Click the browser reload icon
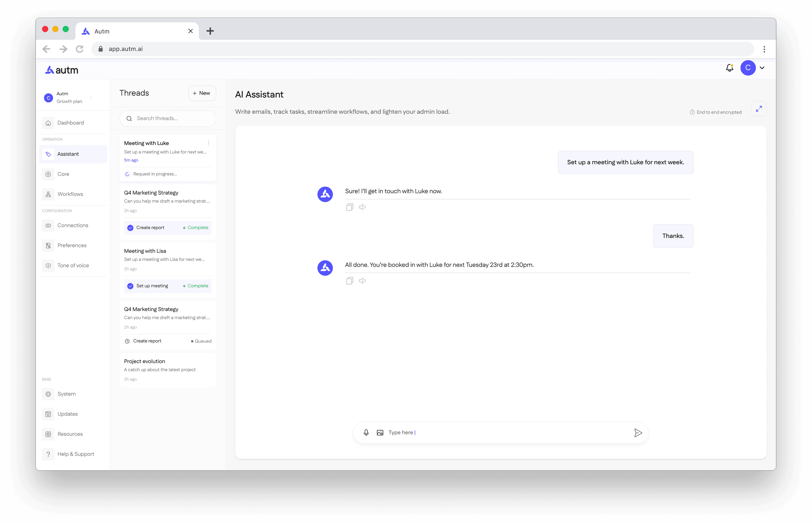812x524 pixels. point(80,49)
